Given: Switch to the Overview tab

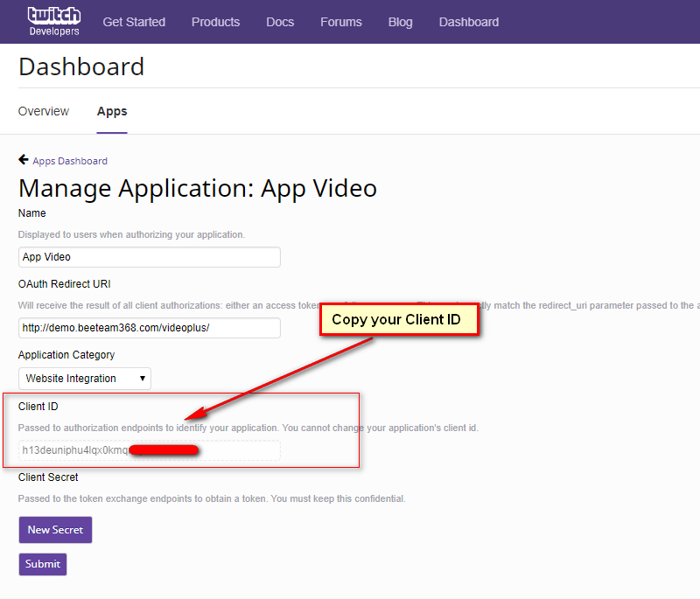Looking at the screenshot, I should click(x=44, y=111).
